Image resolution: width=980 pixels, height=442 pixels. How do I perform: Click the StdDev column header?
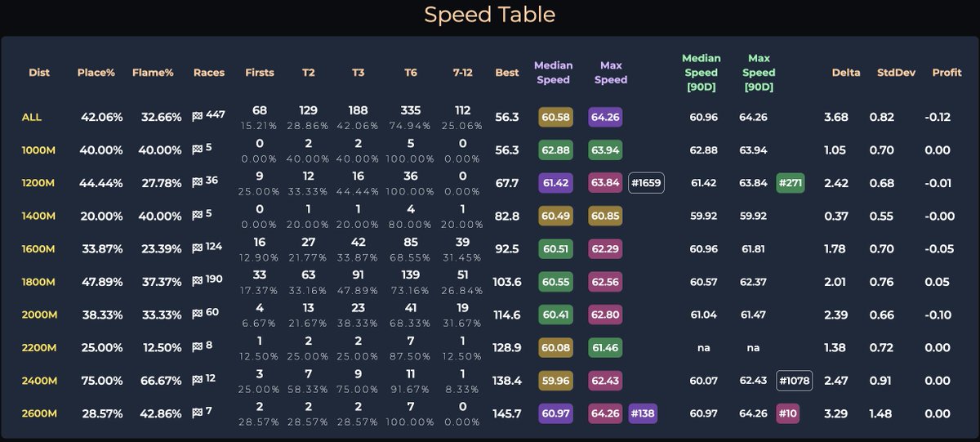897,73
